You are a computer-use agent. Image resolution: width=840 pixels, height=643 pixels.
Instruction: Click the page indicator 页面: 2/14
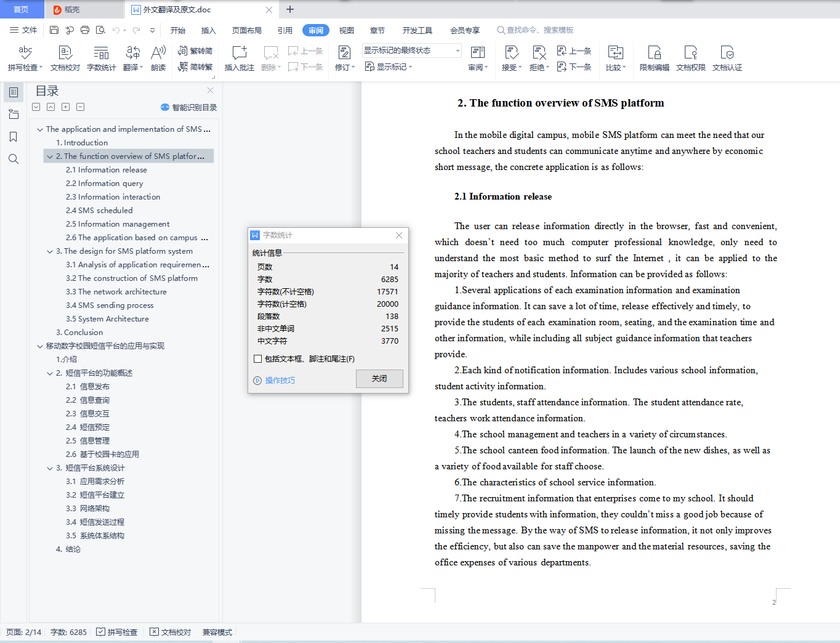click(x=23, y=632)
